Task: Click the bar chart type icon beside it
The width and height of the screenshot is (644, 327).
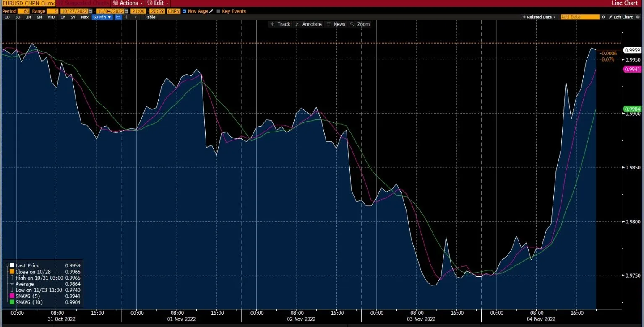Action: [126, 17]
